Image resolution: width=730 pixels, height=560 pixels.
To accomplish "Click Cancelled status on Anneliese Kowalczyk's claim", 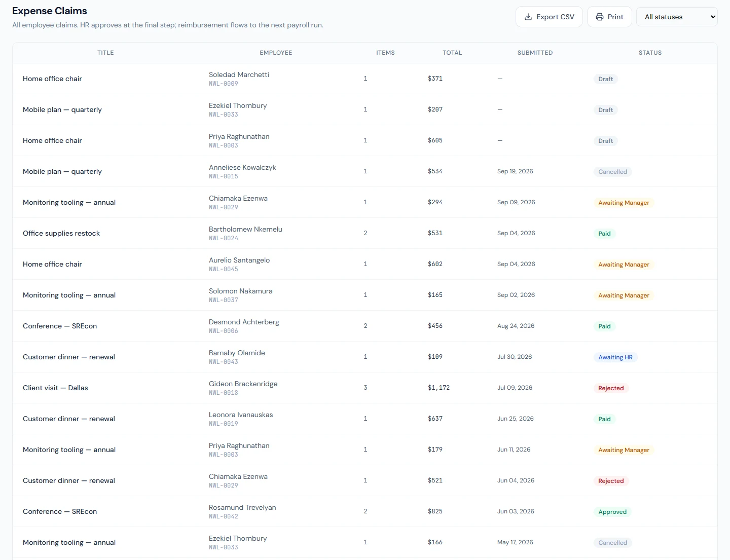I will (x=612, y=172).
